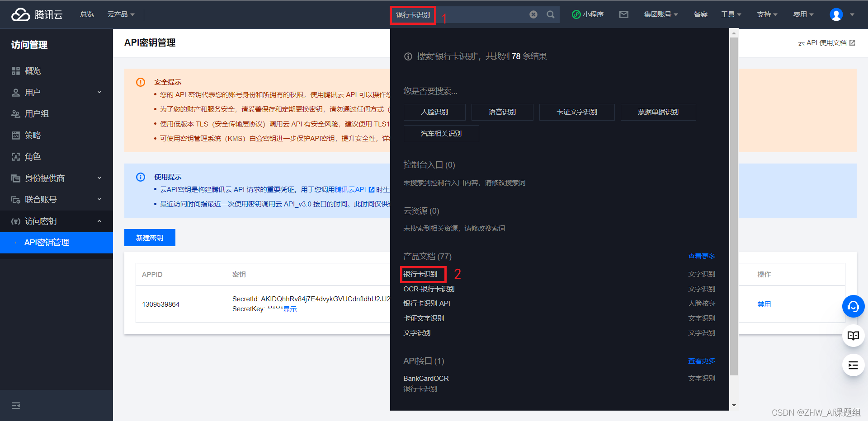
Task: Collapse the 访问密钥 sidebar menu
Action: 57,221
